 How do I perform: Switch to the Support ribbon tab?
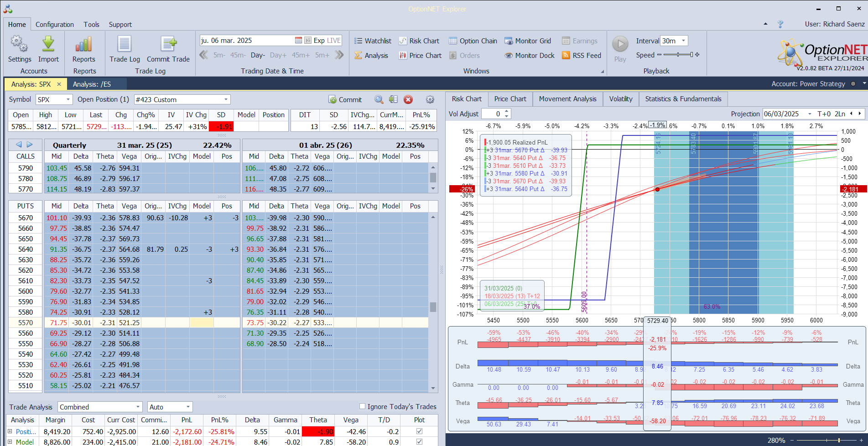(120, 25)
